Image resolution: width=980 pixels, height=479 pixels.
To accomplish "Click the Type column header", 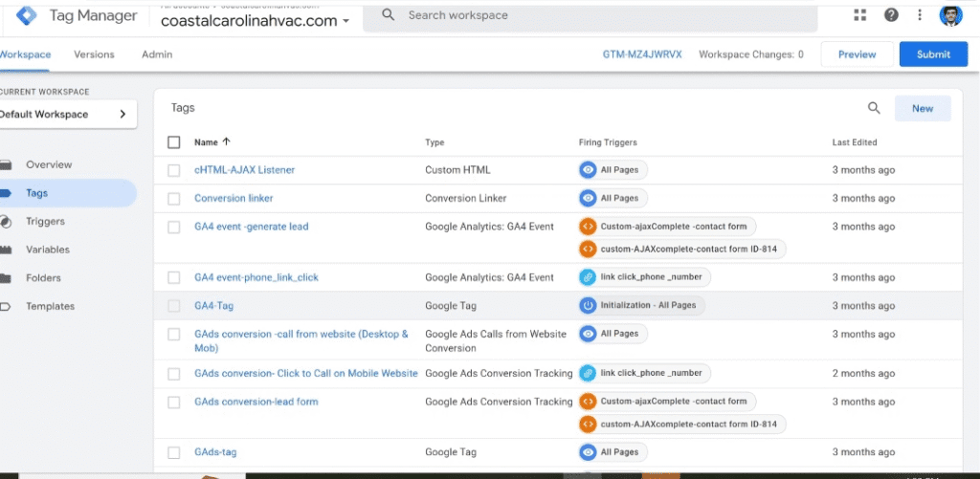I will point(434,142).
